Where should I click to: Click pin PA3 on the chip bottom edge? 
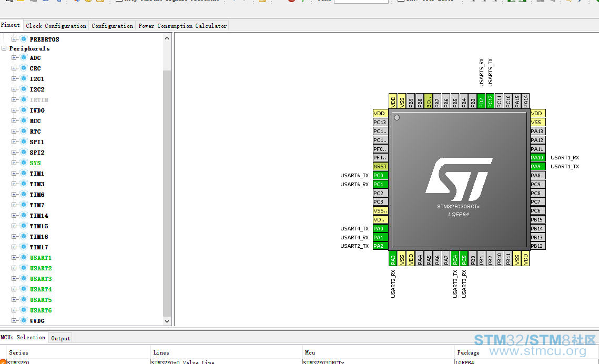393,258
